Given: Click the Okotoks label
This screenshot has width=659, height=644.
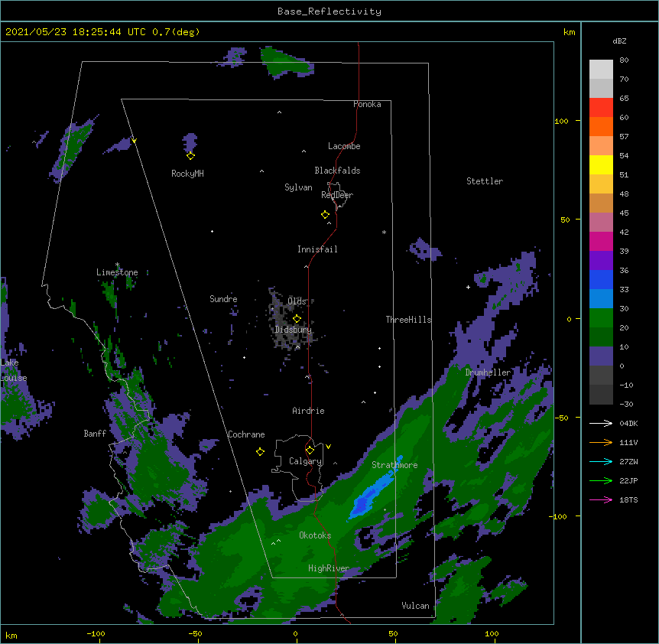Looking at the screenshot, I should coord(315,535).
